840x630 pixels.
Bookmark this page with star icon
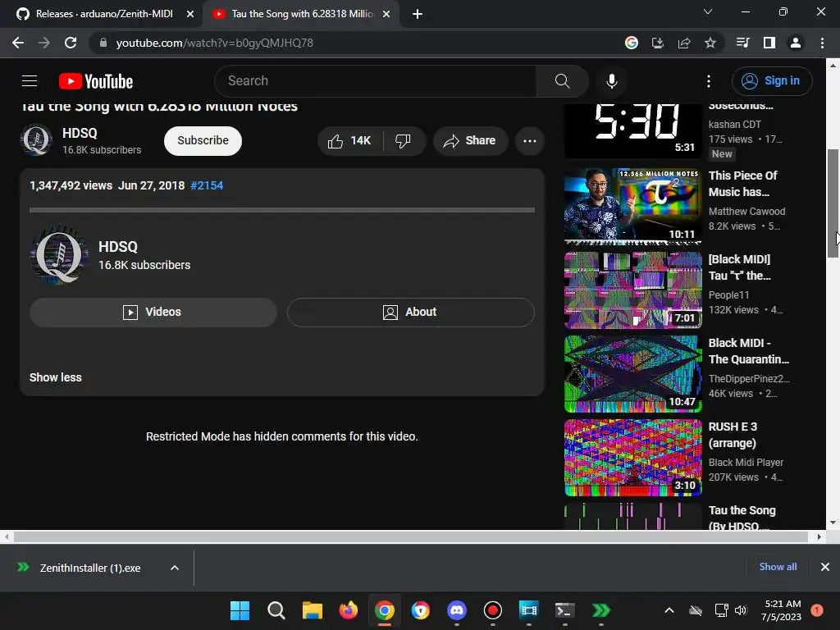(710, 43)
